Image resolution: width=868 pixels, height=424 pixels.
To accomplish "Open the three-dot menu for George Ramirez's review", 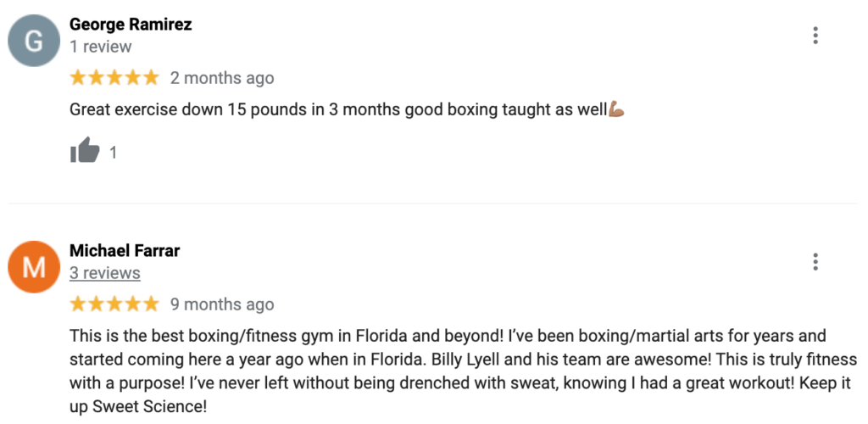I will pos(815,36).
